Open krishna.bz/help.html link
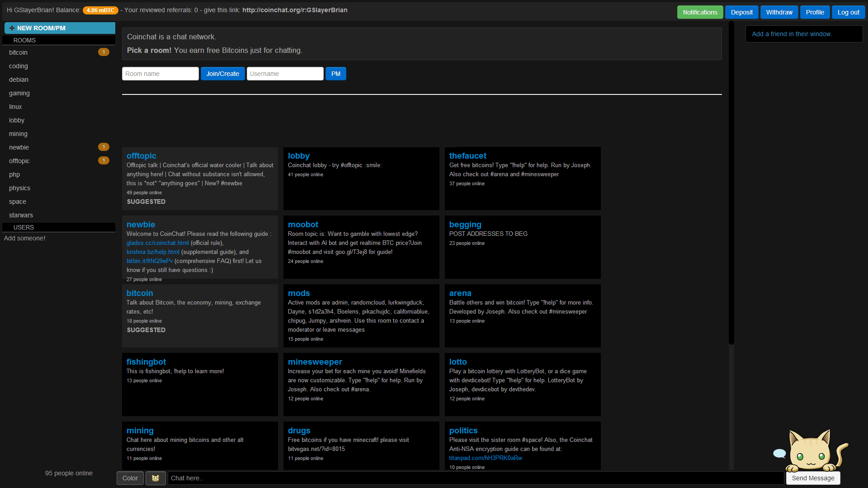The width and height of the screenshot is (868, 488). pos(153,252)
